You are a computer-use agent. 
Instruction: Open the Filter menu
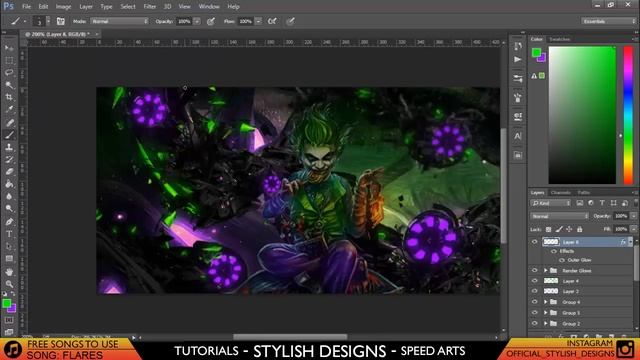click(x=149, y=7)
